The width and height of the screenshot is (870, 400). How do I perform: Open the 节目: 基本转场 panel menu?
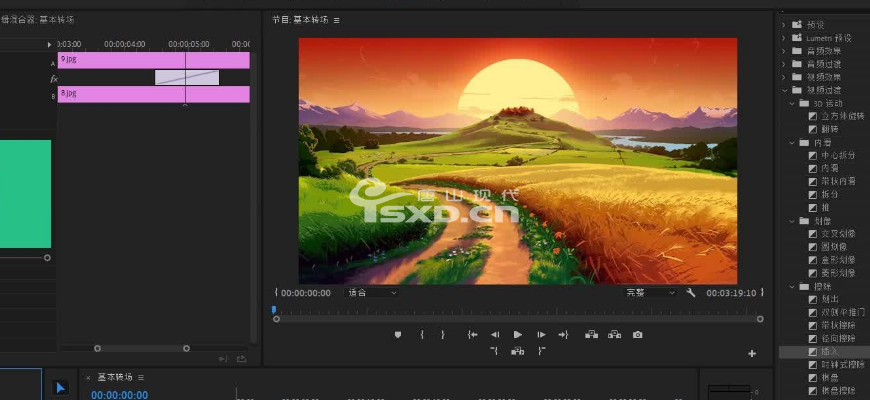coord(337,20)
